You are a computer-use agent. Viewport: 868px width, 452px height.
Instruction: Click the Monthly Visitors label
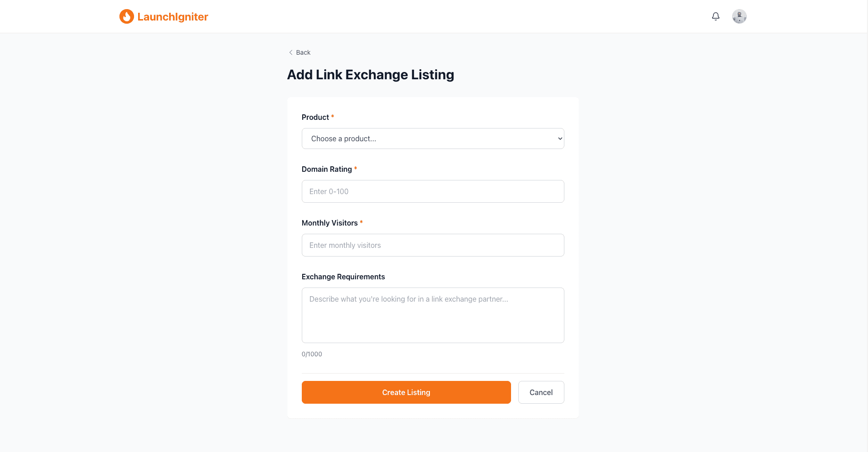tap(329, 223)
